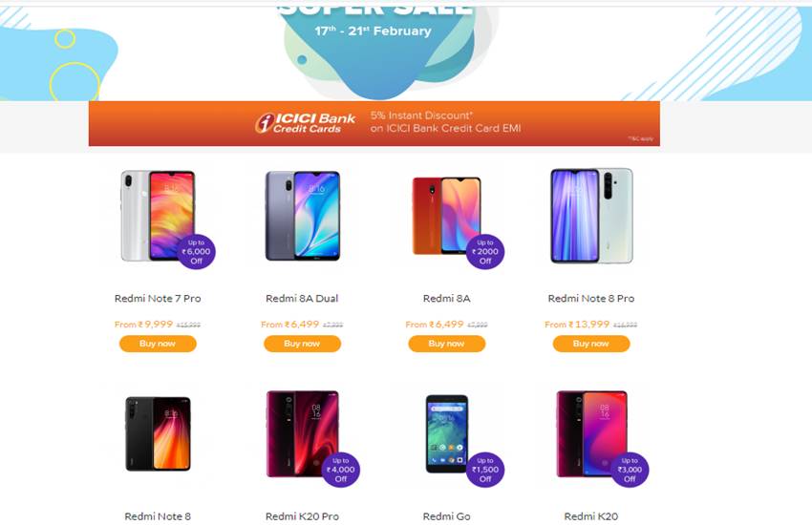Image resolution: width=812 pixels, height=525 pixels.
Task: Open the Redmi Note 8 black phone image
Action: (x=158, y=433)
